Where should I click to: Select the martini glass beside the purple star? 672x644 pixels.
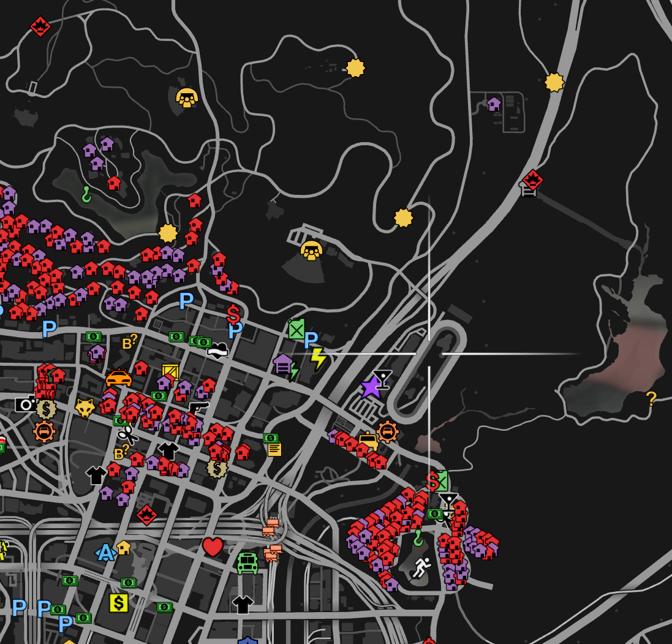382,379
